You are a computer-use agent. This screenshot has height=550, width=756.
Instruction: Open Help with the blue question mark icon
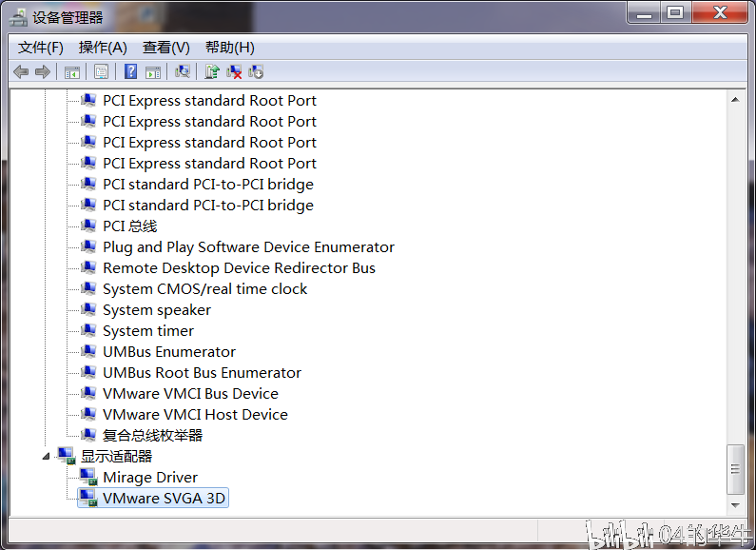coord(130,71)
